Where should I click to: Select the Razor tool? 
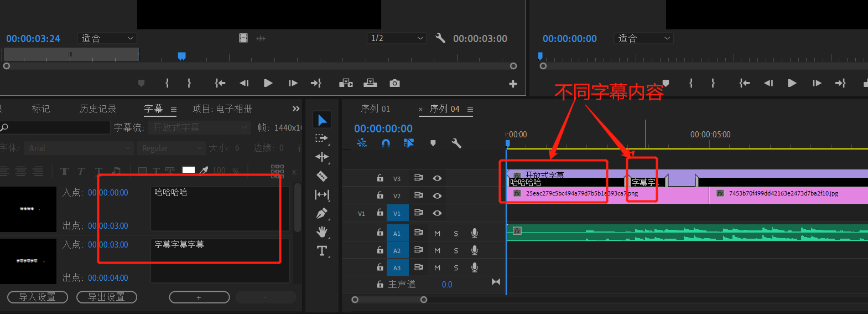pos(322,176)
